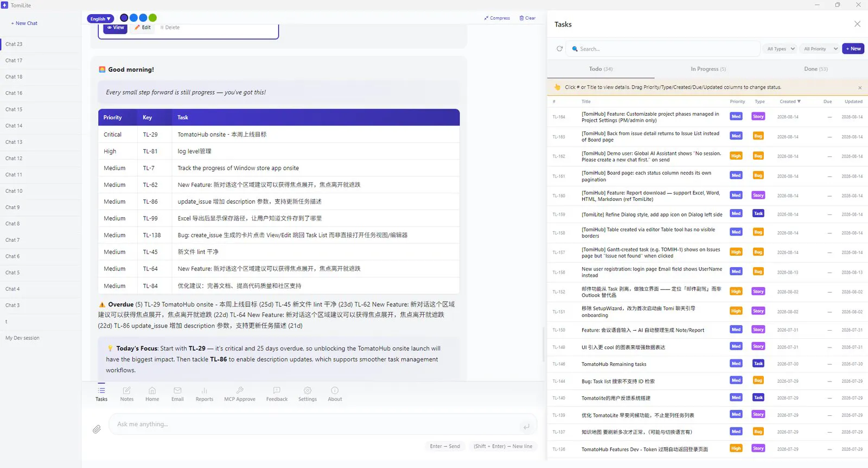Click the send arrow in chat input
This screenshot has width=868, height=468.
pos(526,427)
